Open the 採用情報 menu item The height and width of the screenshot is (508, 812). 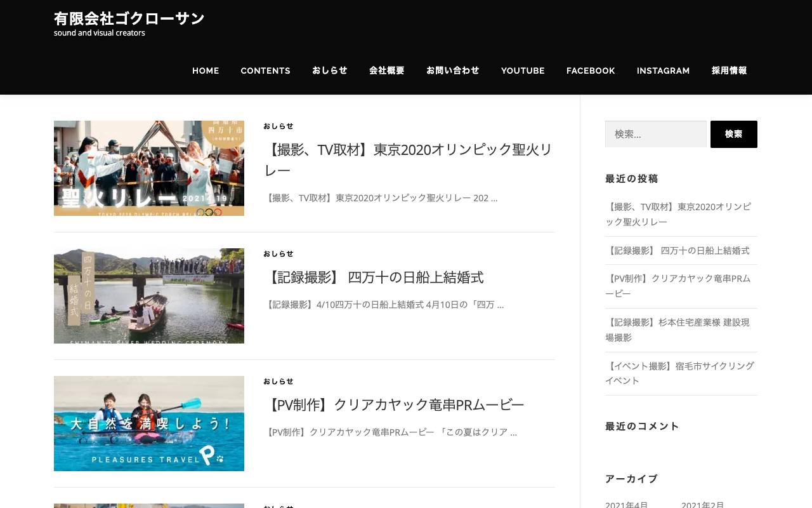pyautogui.click(x=729, y=70)
